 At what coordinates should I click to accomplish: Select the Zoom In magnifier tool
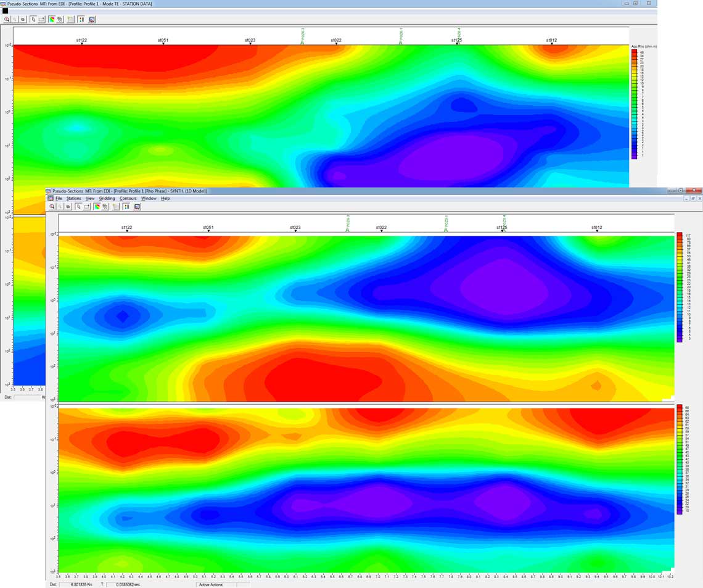click(x=7, y=19)
